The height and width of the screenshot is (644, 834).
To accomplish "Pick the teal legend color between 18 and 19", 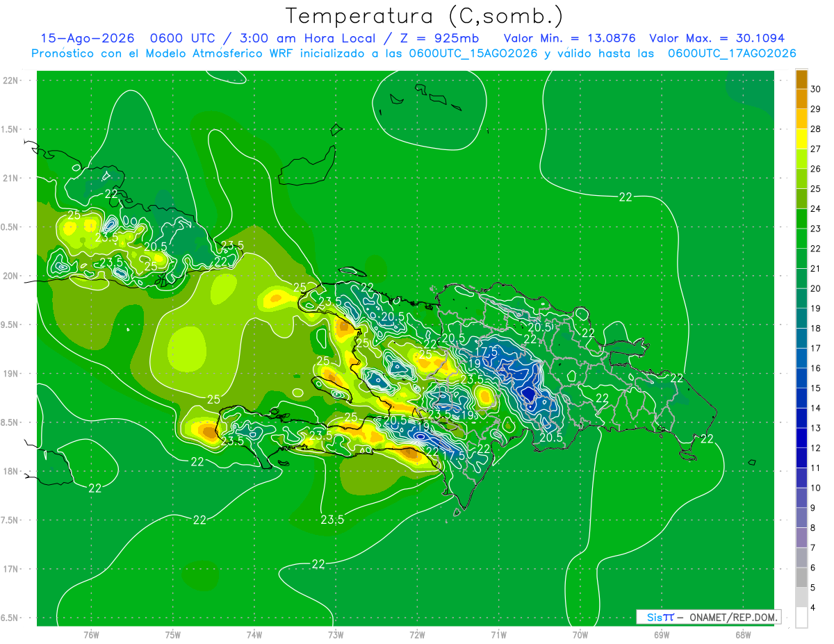I will point(801,319).
